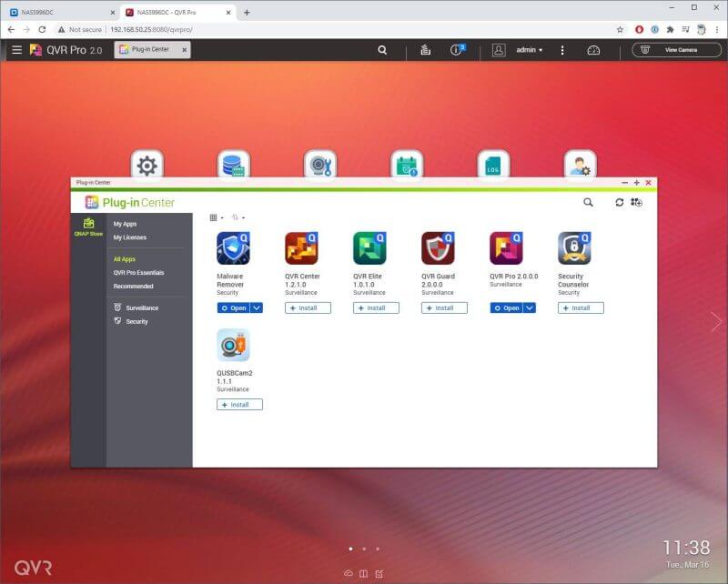Bookmark this page with the star icon

(620, 29)
